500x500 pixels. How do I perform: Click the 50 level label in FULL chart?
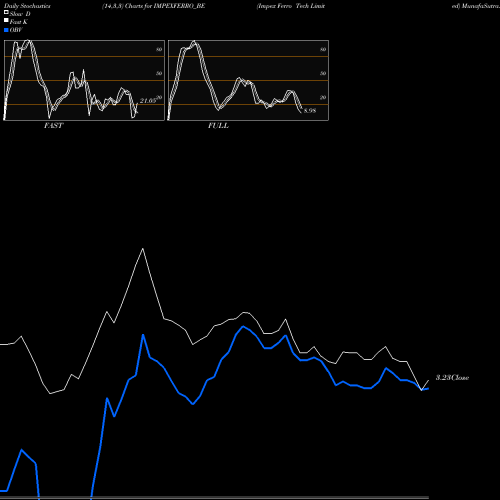point(323,73)
